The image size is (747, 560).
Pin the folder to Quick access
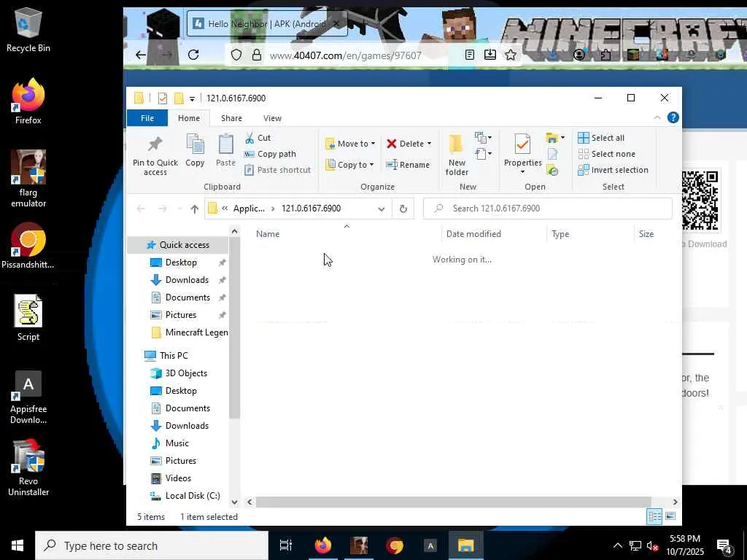click(x=155, y=155)
